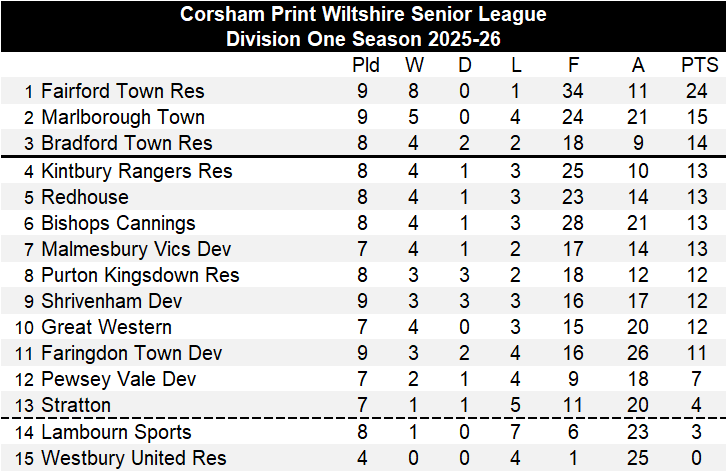The width and height of the screenshot is (726, 471).
Task: Click the league title header banner
Action: tap(363, 26)
